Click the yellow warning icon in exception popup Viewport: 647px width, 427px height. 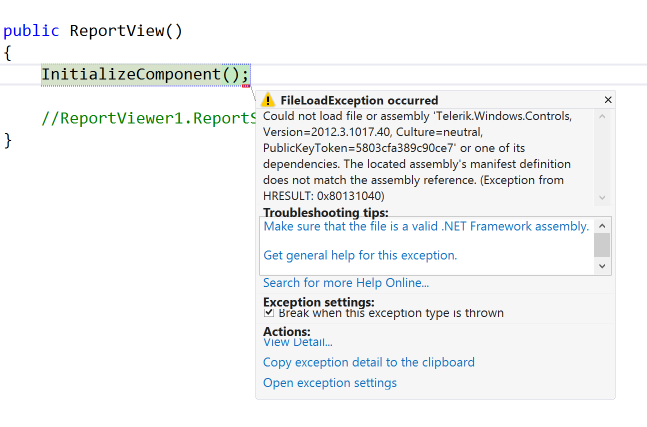(268, 100)
